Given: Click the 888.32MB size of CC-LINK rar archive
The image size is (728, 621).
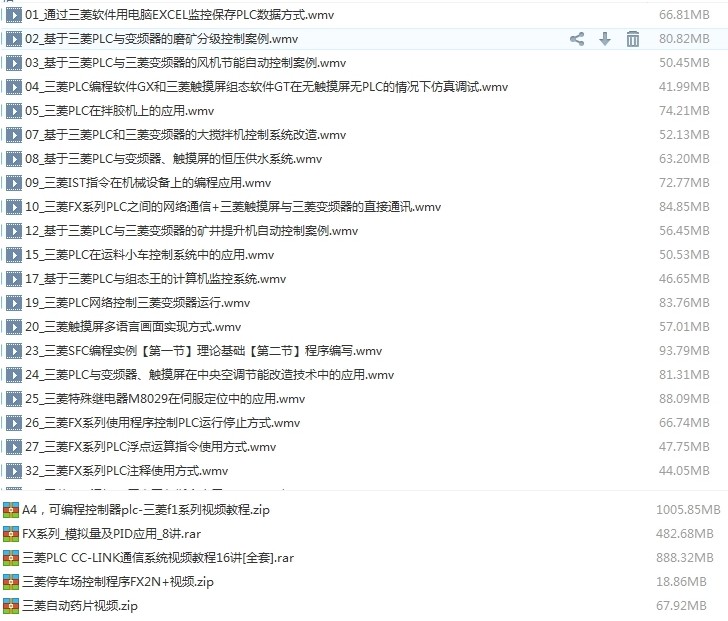Looking at the screenshot, I should point(685,558).
